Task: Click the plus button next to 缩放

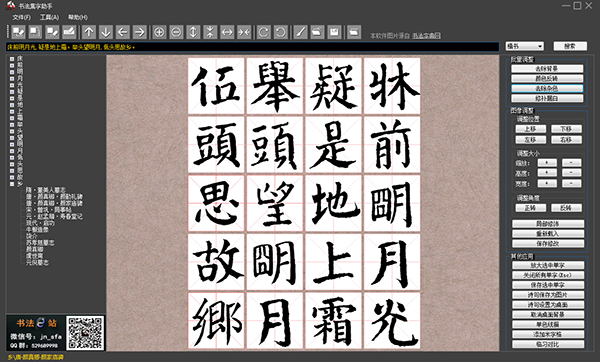Action: (x=547, y=163)
